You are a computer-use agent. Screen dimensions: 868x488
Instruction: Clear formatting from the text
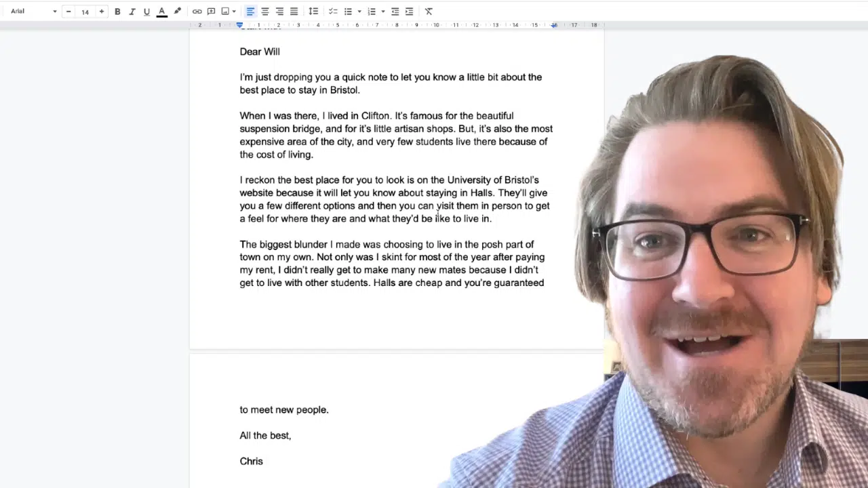[x=429, y=12]
